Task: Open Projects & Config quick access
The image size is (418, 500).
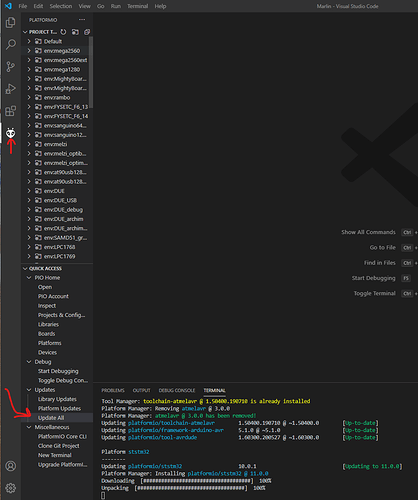Action: click(x=62, y=315)
